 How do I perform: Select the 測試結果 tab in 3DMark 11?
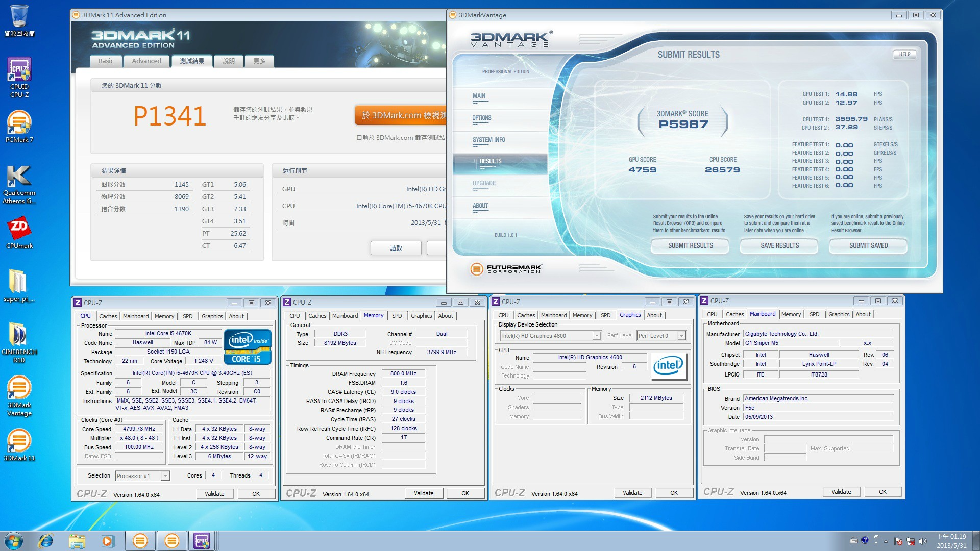tap(191, 61)
